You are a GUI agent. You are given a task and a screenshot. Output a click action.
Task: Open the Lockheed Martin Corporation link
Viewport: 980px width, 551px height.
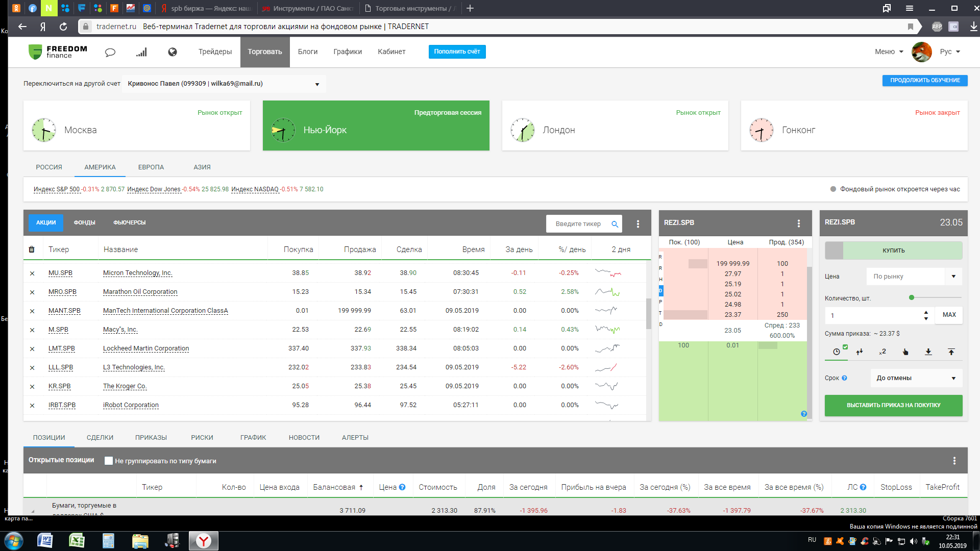(x=146, y=349)
